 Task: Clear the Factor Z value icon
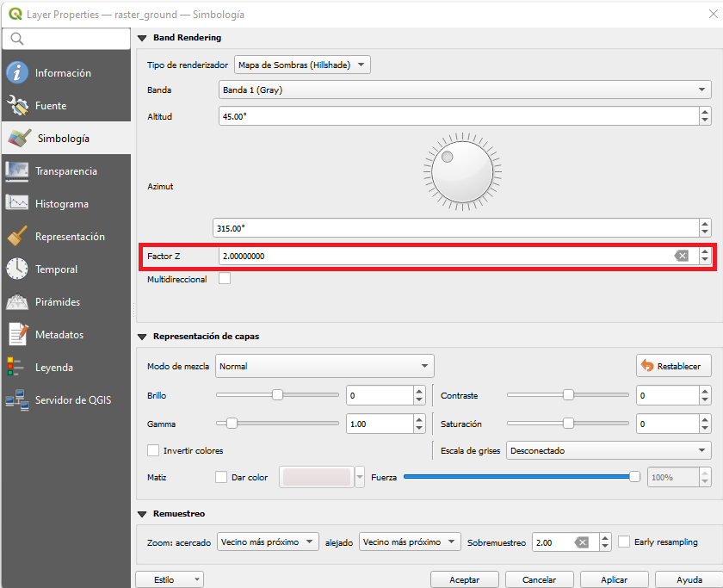[681, 256]
